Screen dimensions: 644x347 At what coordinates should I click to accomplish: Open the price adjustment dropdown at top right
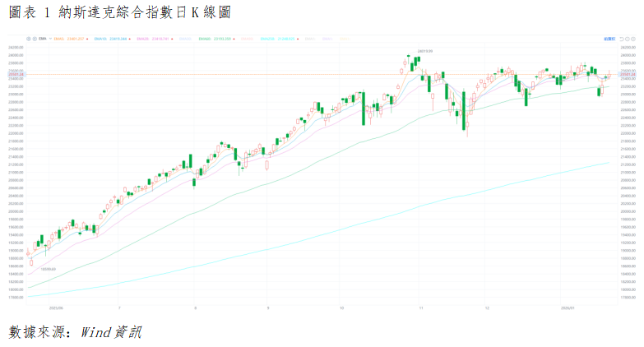[x=609, y=39]
